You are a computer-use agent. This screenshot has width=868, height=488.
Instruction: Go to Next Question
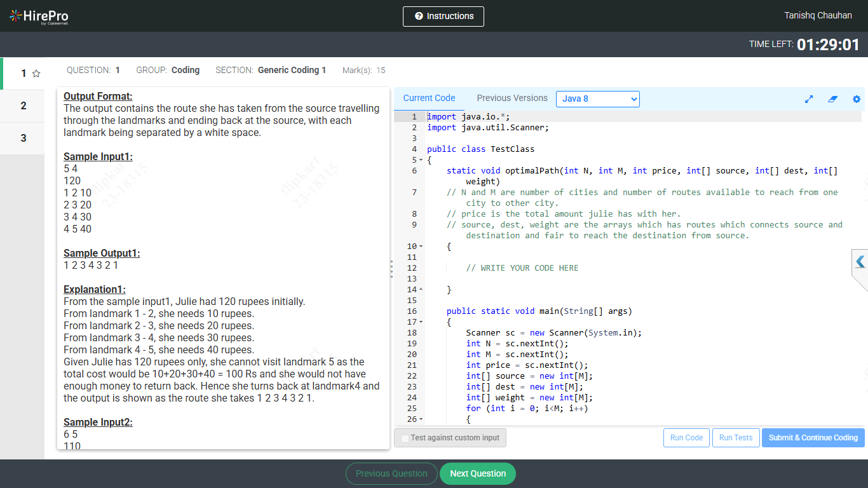(x=478, y=473)
